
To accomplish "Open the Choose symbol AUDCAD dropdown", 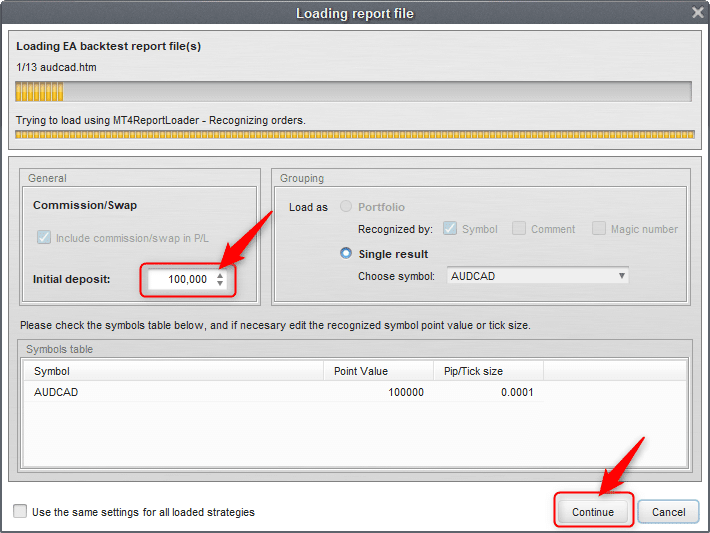I will click(537, 276).
